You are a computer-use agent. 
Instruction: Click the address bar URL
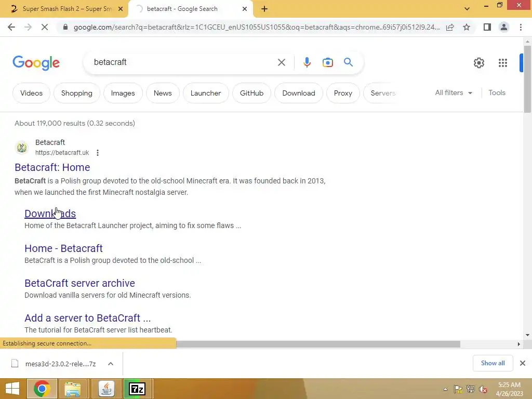point(257,27)
